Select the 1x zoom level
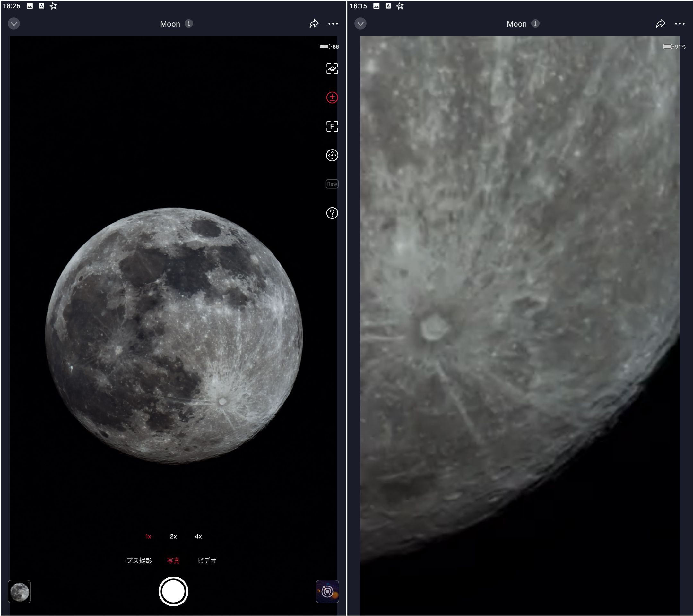693x616 pixels. (x=148, y=536)
